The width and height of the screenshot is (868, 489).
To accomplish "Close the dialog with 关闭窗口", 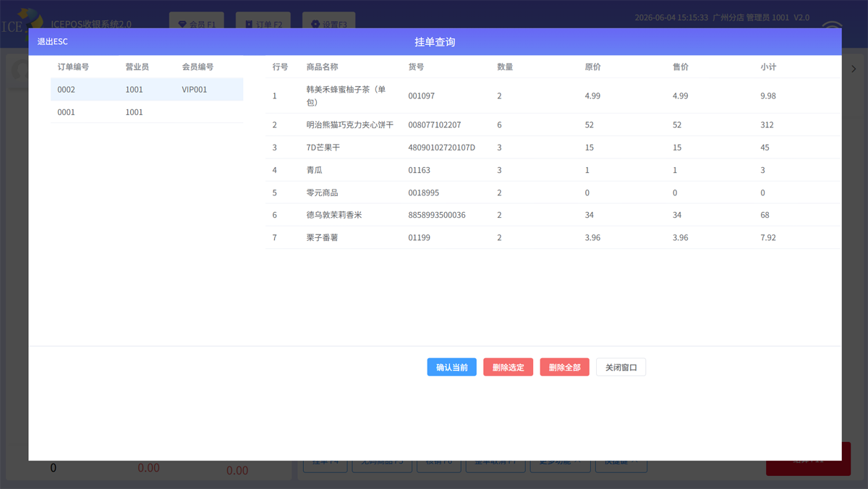I will click(x=621, y=367).
